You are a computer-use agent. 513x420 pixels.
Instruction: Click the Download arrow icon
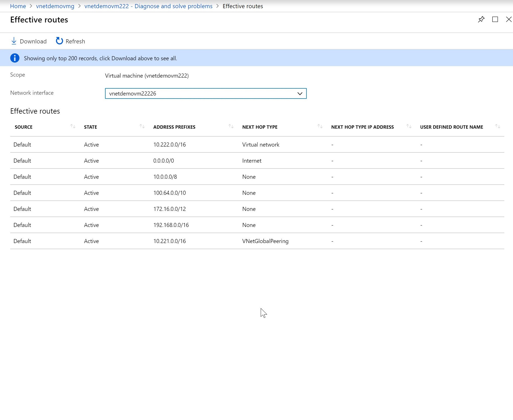tap(14, 41)
